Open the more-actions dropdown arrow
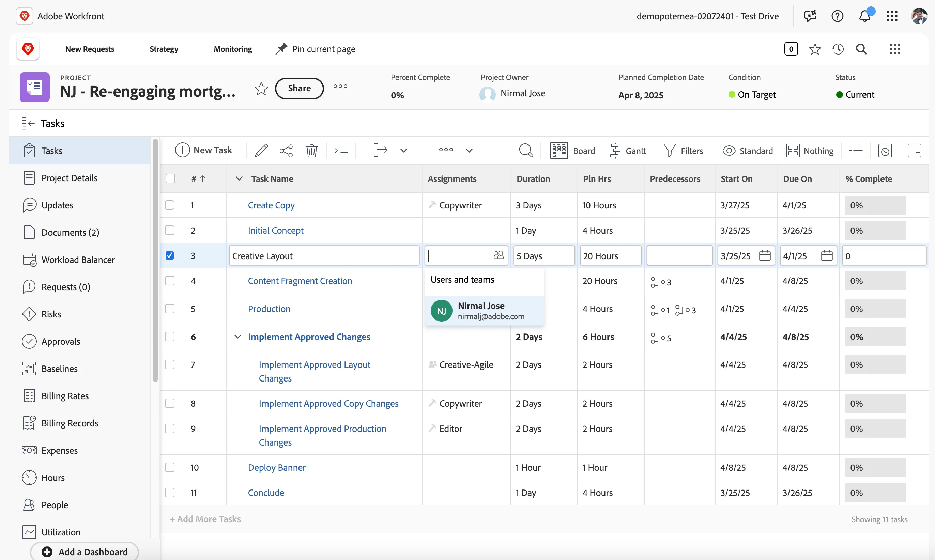This screenshot has width=935, height=560. (469, 150)
